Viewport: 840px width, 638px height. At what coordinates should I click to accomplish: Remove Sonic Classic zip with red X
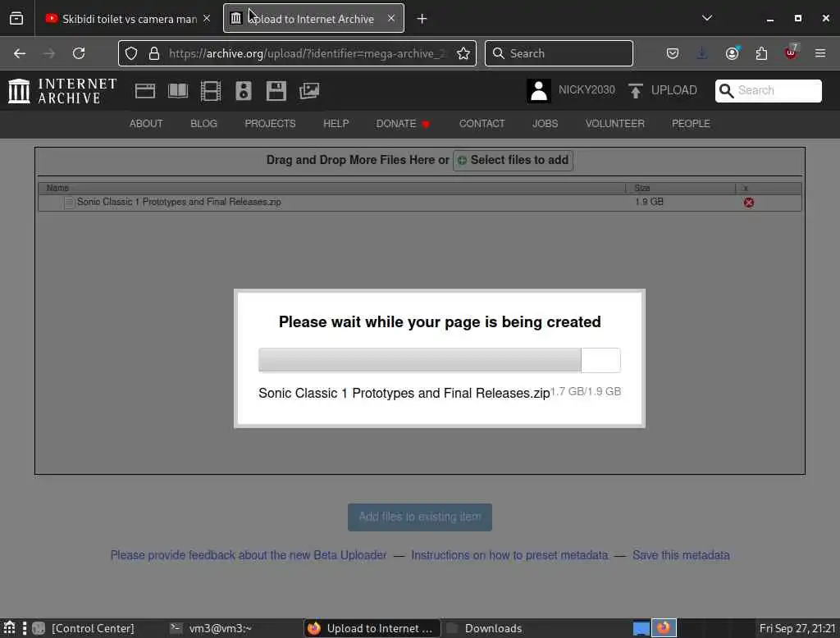pyautogui.click(x=749, y=203)
